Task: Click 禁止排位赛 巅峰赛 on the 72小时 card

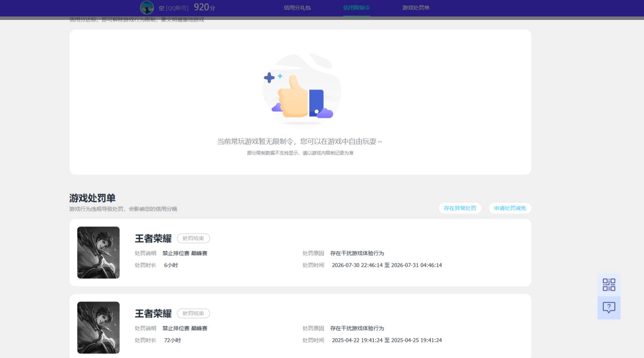Action: pyautogui.click(x=185, y=329)
